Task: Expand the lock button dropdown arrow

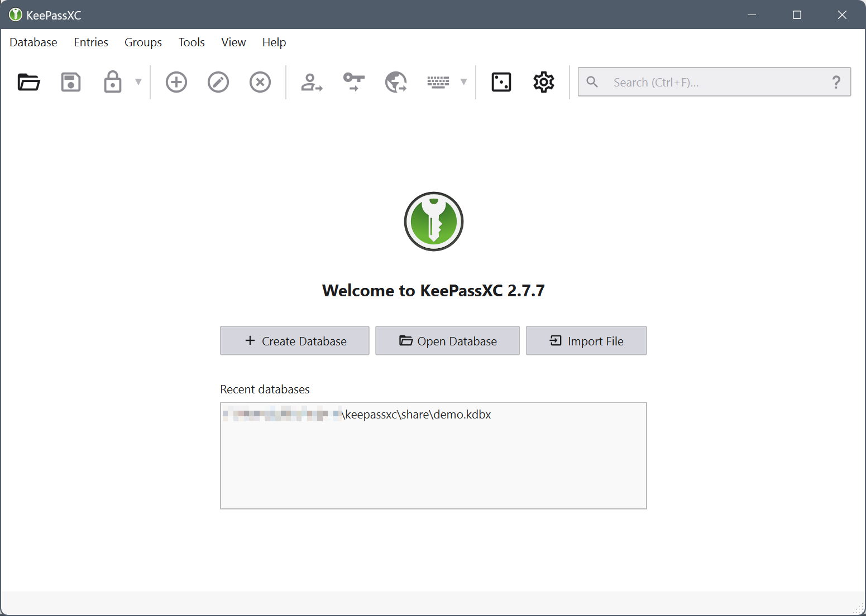Action: coord(138,82)
